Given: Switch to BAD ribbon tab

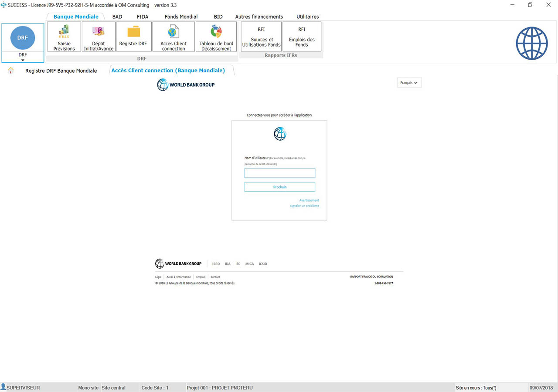Looking at the screenshot, I should click(x=117, y=17).
